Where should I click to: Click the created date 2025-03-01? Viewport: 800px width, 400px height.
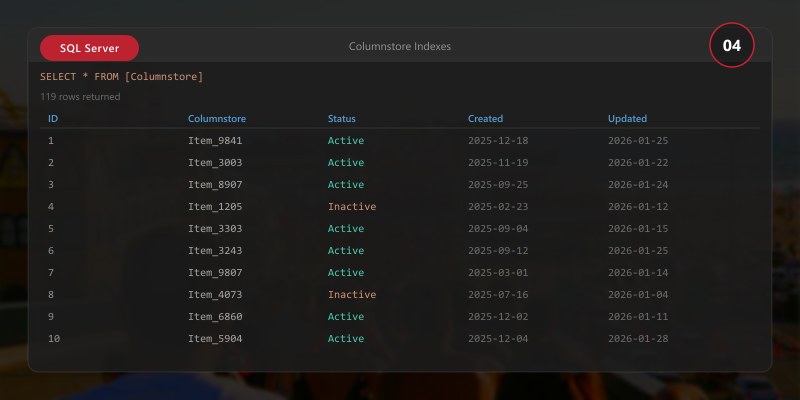point(498,272)
